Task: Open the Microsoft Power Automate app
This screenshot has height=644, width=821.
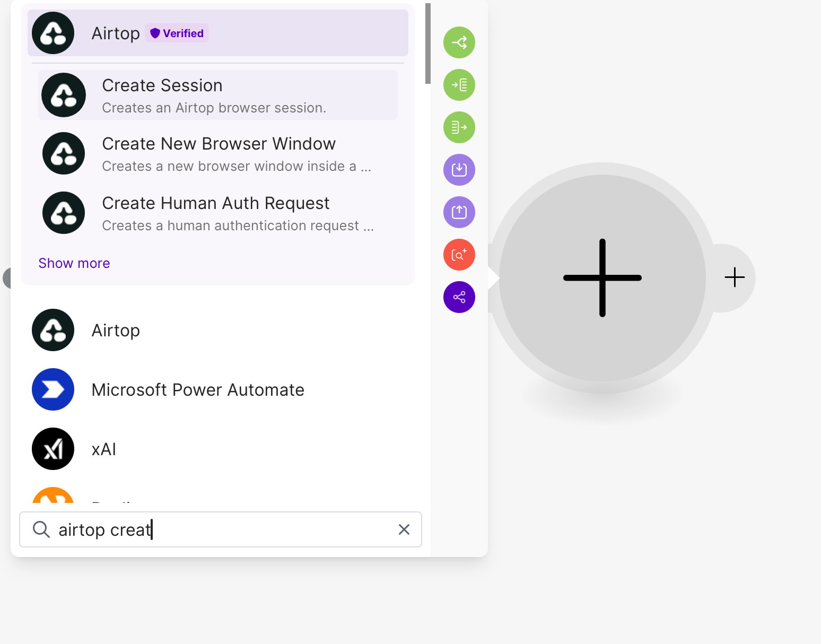Action: (197, 390)
